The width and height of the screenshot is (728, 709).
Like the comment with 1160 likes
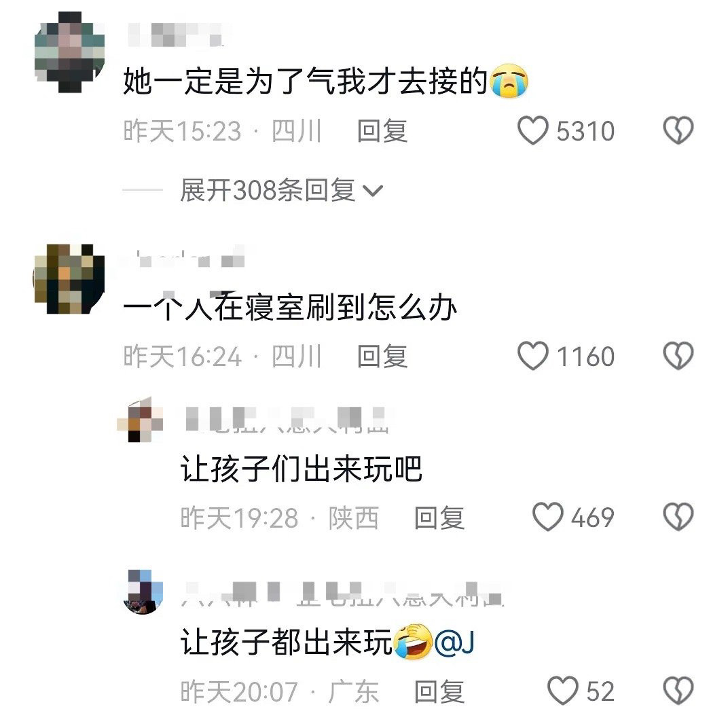tap(533, 356)
